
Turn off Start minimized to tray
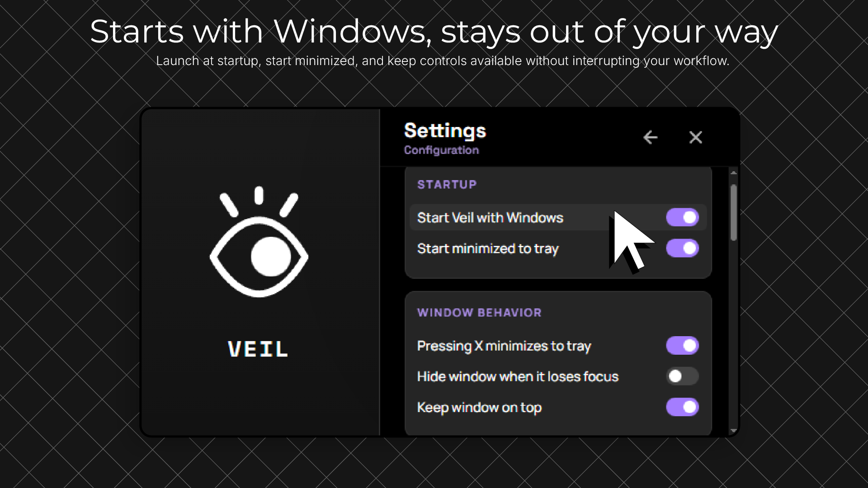683,249
